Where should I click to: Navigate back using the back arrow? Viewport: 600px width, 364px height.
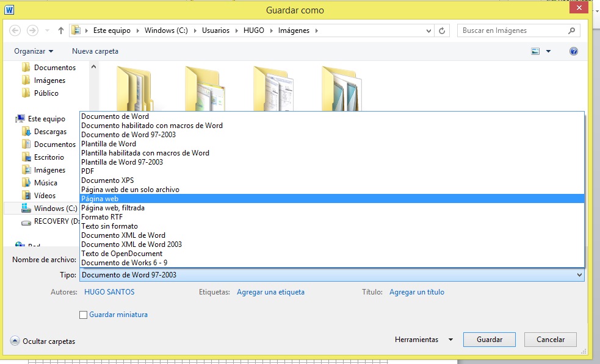15,30
